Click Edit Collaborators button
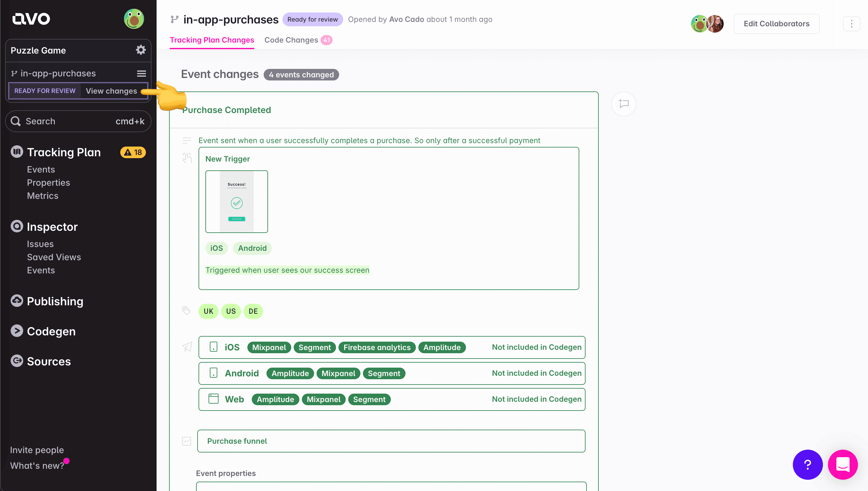This screenshot has height=491, width=868. pyautogui.click(x=776, y=24)
